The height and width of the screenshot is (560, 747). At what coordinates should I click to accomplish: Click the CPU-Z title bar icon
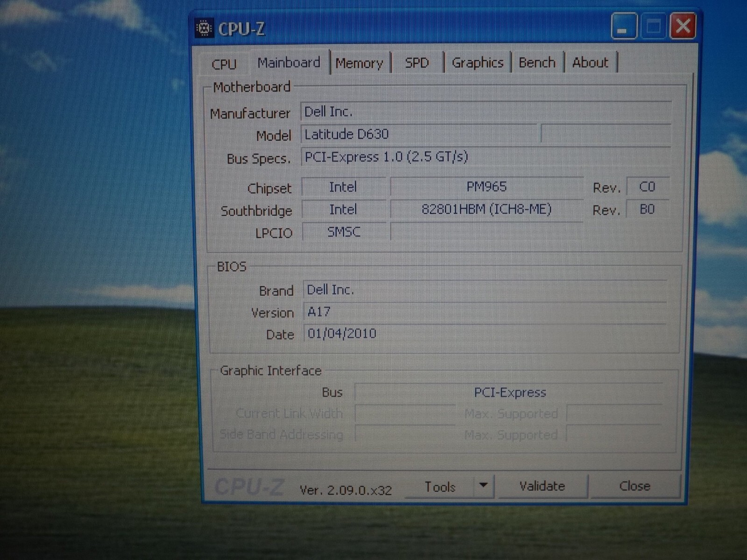[204, 28]
